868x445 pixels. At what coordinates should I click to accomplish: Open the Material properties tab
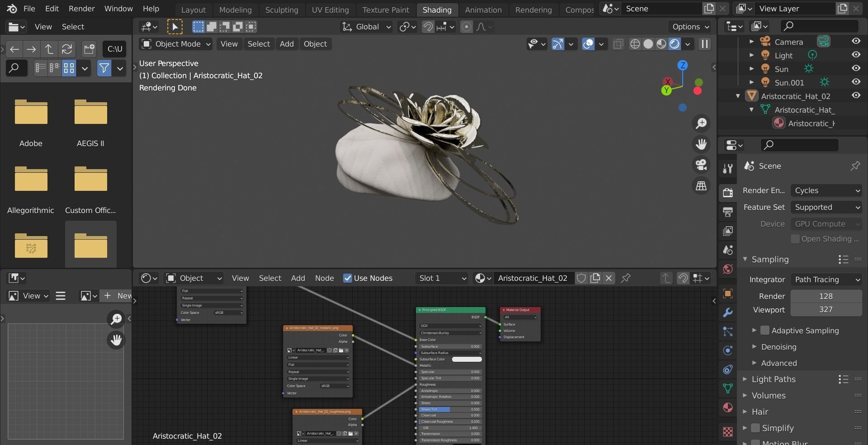pos(727,407)
